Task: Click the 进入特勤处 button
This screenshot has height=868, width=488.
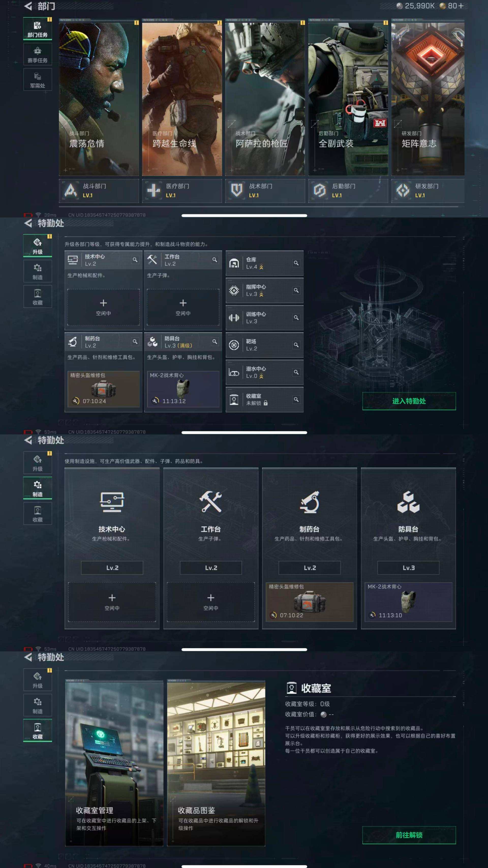Action: pyautogui.click(x=409, y=401)
